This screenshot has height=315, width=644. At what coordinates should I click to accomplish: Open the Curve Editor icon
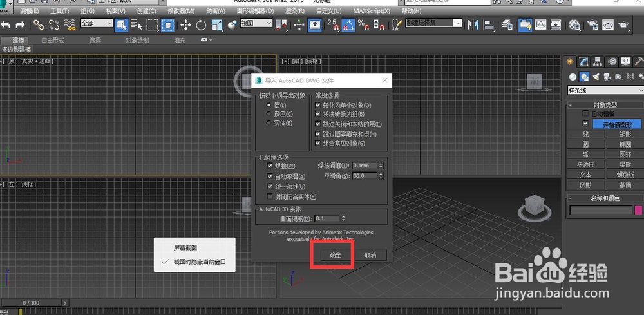[540, 25]
